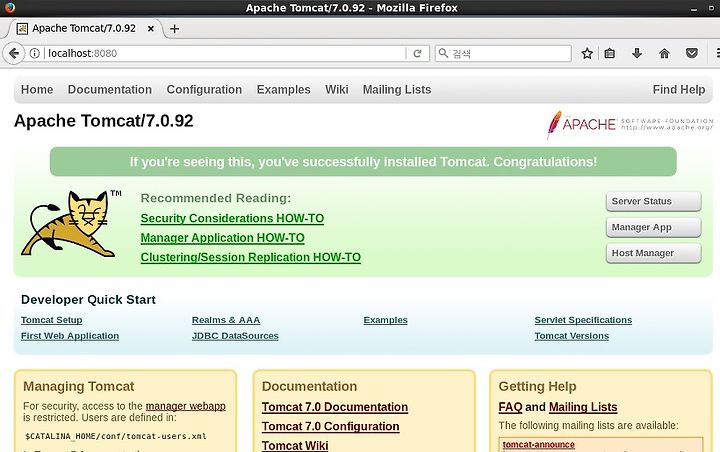Screen dimensions: 720x452
Task: Bookmark this page with star icon
Action: pyautogui.click(x=587, y=53)
